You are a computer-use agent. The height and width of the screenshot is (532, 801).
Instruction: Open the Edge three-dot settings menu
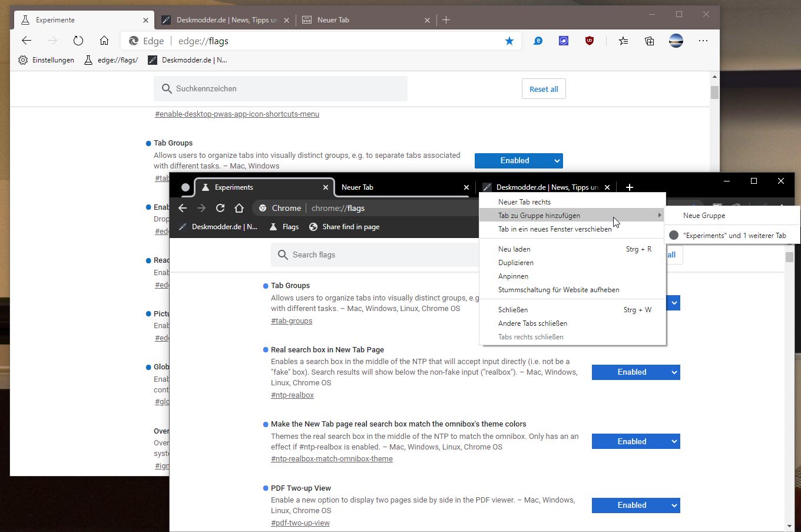(x=703, y=41)
